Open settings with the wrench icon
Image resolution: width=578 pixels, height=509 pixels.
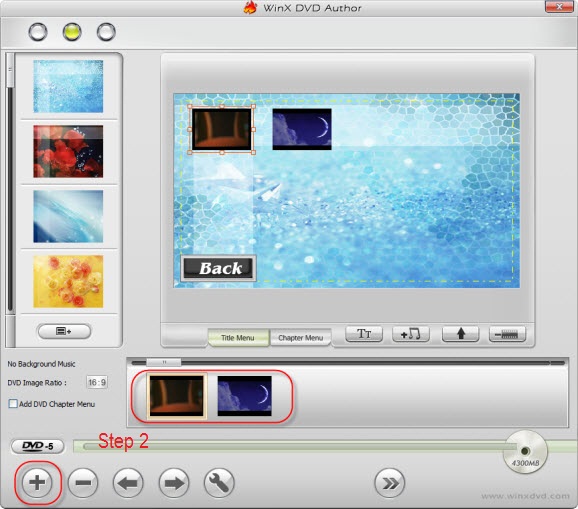tap(219, 482)
